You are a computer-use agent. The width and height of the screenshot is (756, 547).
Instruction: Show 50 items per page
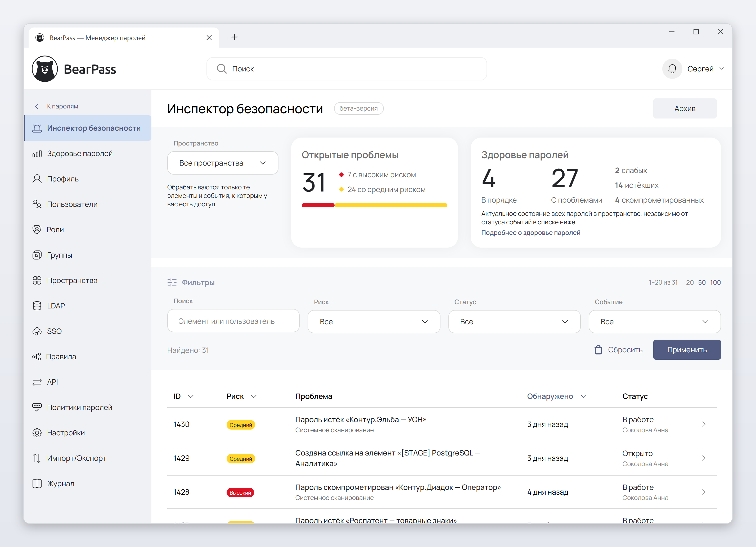tap(702, 282)
